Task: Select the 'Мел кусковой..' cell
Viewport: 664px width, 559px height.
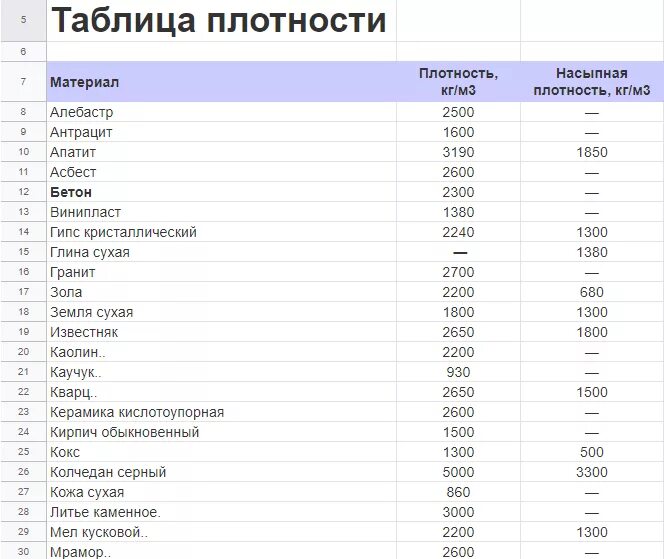Action: pos(221,532)
